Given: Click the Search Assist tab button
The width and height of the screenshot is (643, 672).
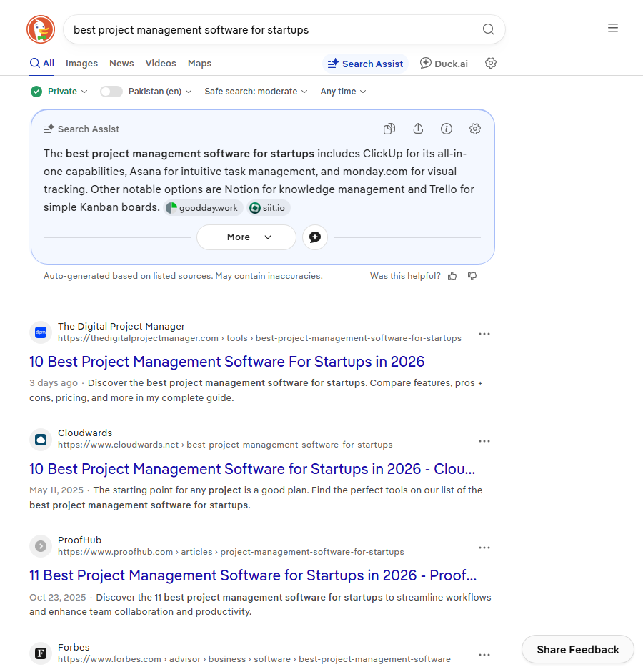Looking at the screenshot, I should point(365,64).
